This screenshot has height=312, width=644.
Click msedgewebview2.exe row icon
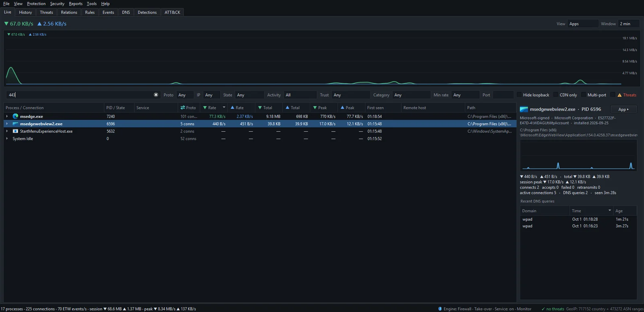tap(15, 124)
